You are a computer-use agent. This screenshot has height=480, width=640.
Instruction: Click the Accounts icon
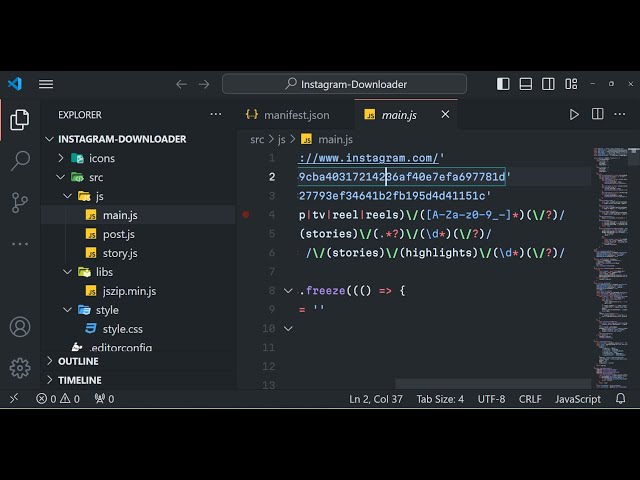[x=19, y=327]
